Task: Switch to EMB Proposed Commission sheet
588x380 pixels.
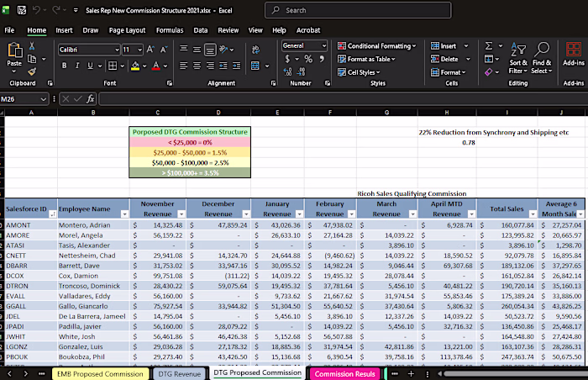Action: click(x=100, y=374)
